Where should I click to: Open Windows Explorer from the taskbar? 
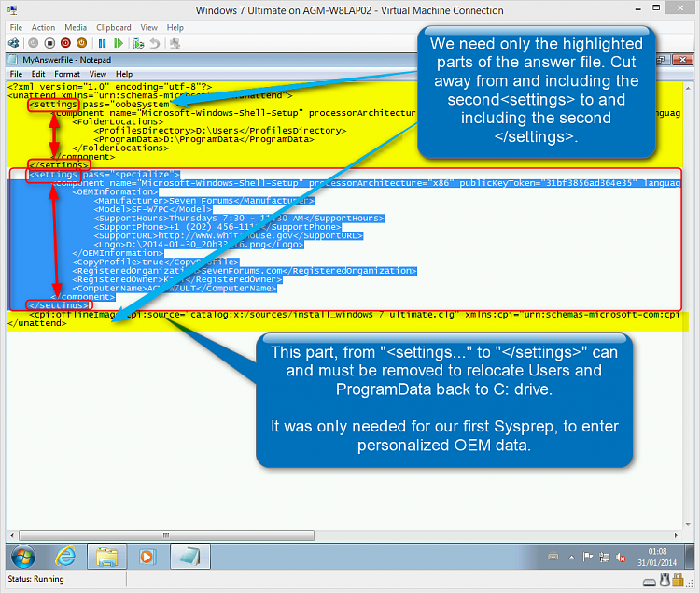[x=106, y=557]
